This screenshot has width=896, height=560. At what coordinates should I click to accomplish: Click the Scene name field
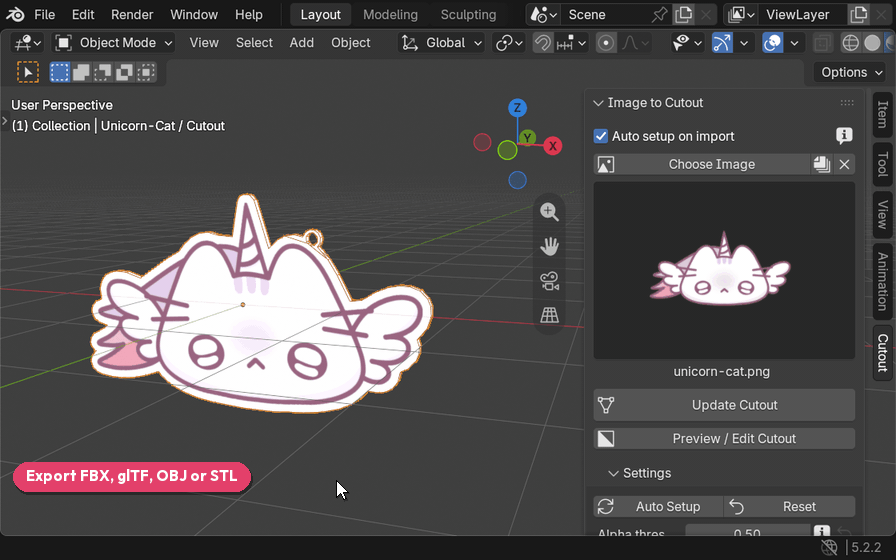[605, 14]
